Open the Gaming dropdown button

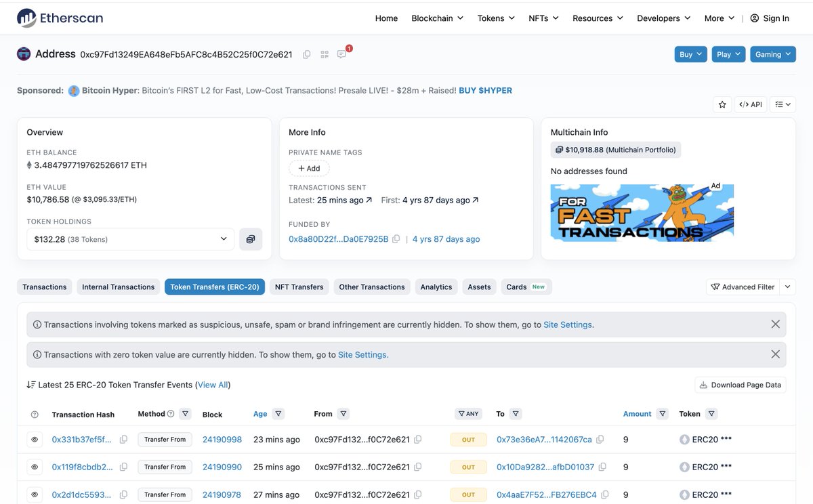(772, 54)
